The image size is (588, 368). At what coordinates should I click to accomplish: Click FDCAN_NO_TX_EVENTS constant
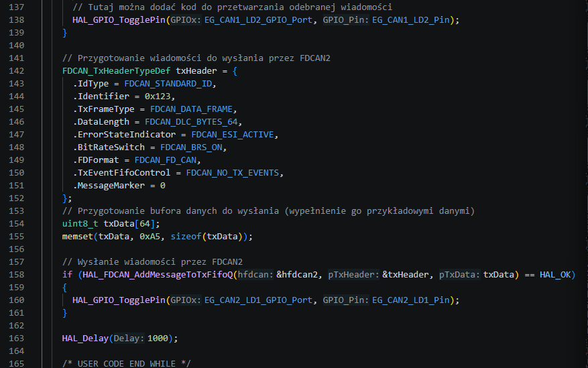pos(233,173)
